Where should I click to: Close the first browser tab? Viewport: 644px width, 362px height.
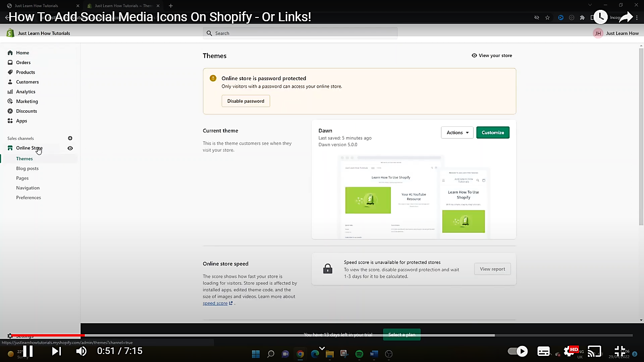pyautogui.click(x=78, y=6)
